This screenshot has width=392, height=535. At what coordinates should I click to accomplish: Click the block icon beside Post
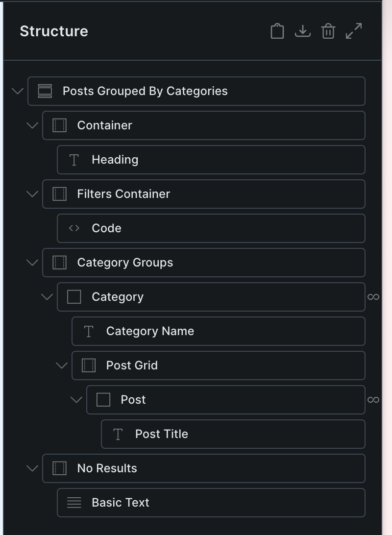[x=103, y=400]
